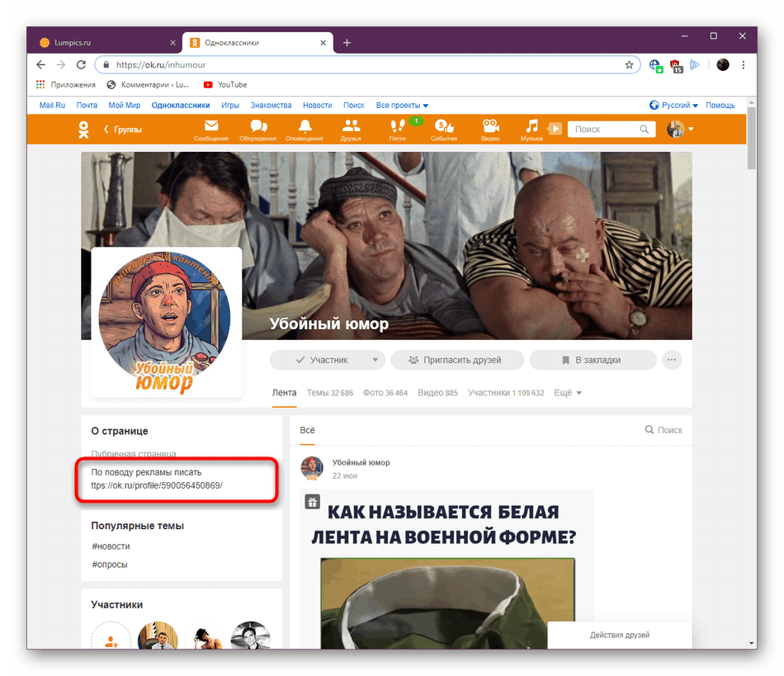Click the search magnifier in top Поиск field
The width and height of the screenshot is (784, 676).
(x=645, y=129)
